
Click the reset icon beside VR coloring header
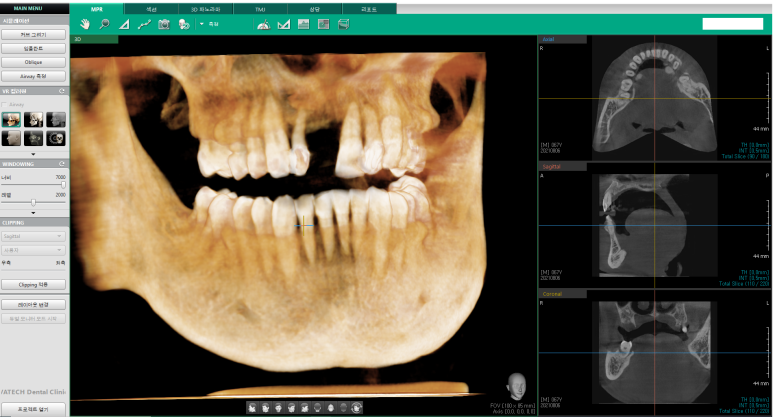click(63, 90)
